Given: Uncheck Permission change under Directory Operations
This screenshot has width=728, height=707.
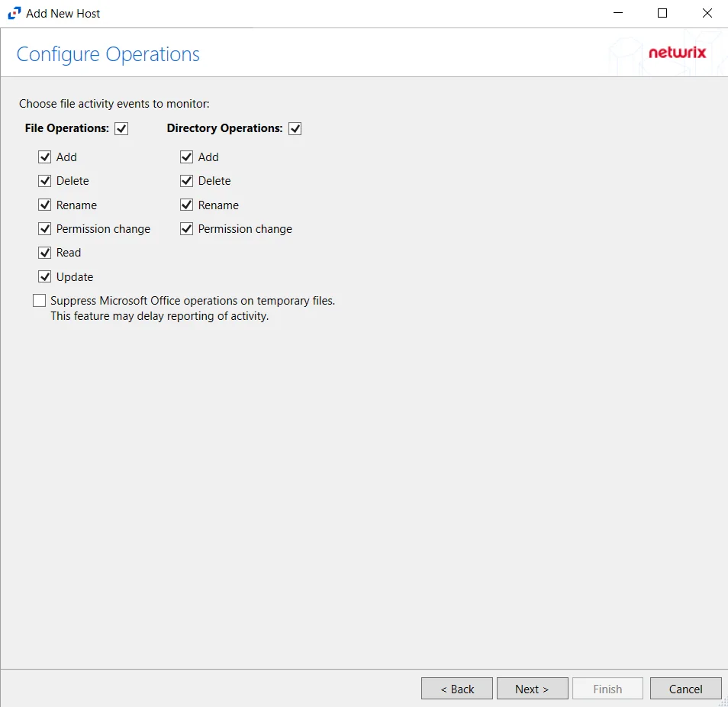Looking at the screenshot, I should pyautogui.click(x=187, y=228).
